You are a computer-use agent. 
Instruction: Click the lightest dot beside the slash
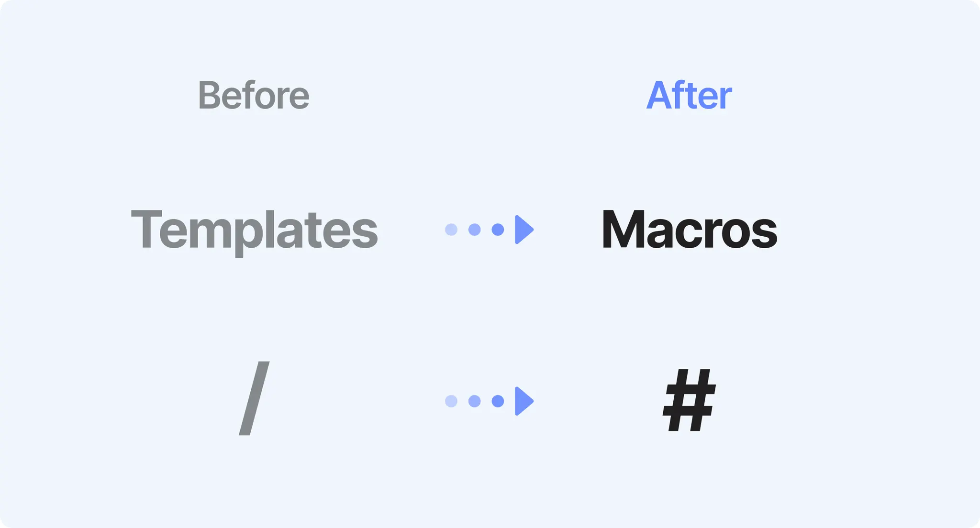[x=451, y=401]
